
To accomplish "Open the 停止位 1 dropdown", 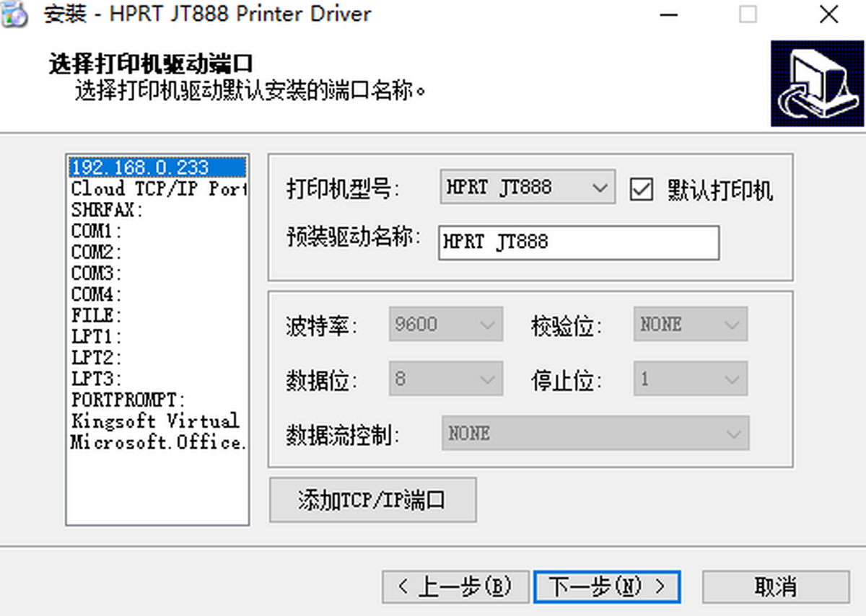I will pyautogui.click(x=691, y=379).
